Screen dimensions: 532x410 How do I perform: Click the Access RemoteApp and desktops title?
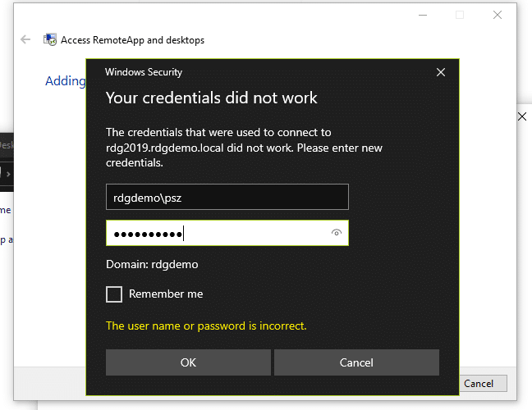click(132, 39)
